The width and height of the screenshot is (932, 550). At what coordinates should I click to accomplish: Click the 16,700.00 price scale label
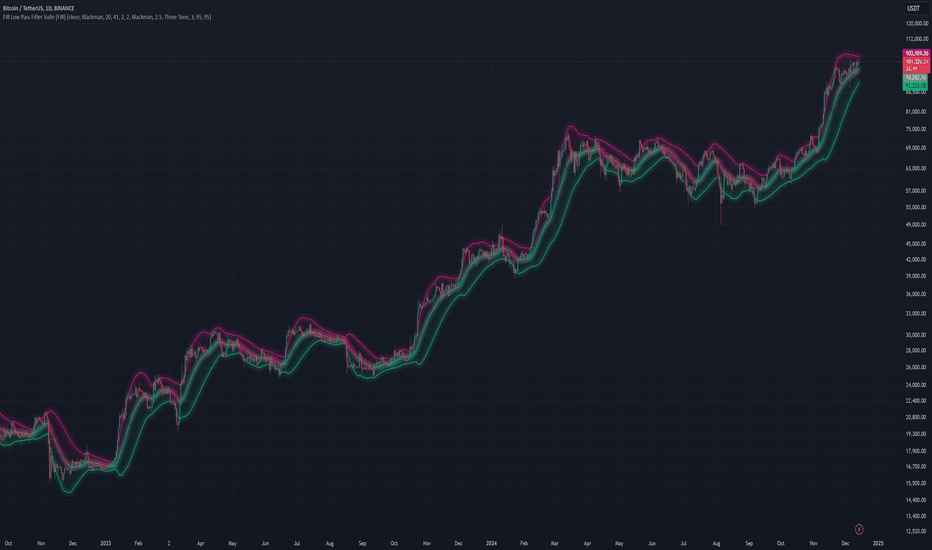917,467
